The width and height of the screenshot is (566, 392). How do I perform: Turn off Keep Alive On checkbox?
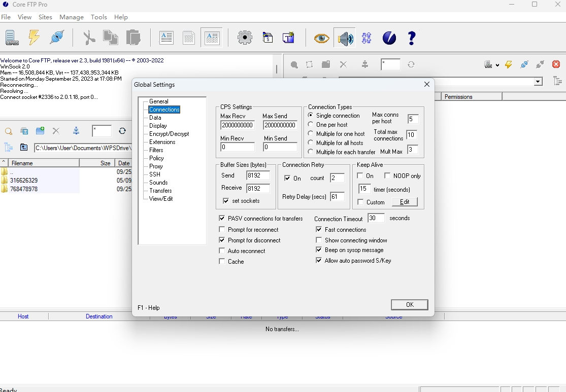pos(361,175)
